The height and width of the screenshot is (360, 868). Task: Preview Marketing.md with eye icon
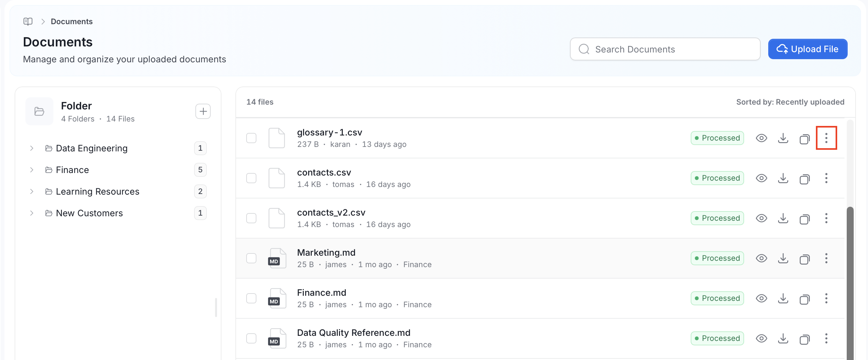[761, 259]
